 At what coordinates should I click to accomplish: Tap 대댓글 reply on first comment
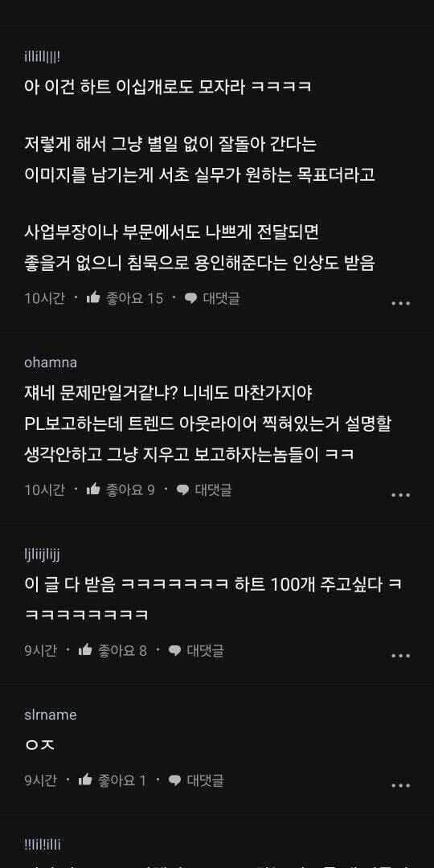tap(222, 298)
